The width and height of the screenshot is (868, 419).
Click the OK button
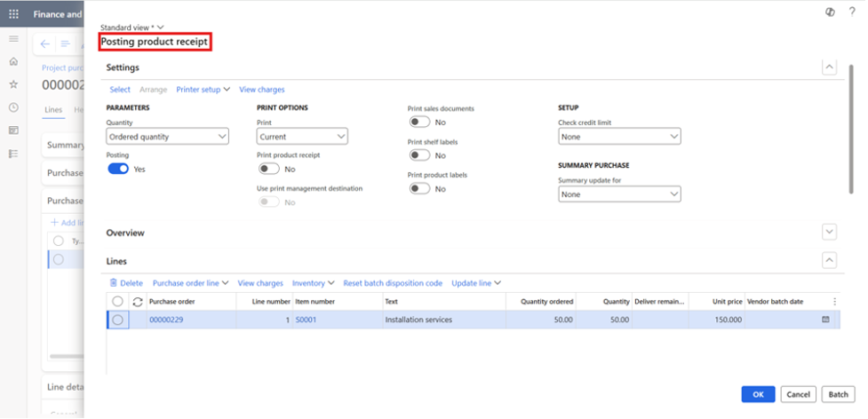759,394
